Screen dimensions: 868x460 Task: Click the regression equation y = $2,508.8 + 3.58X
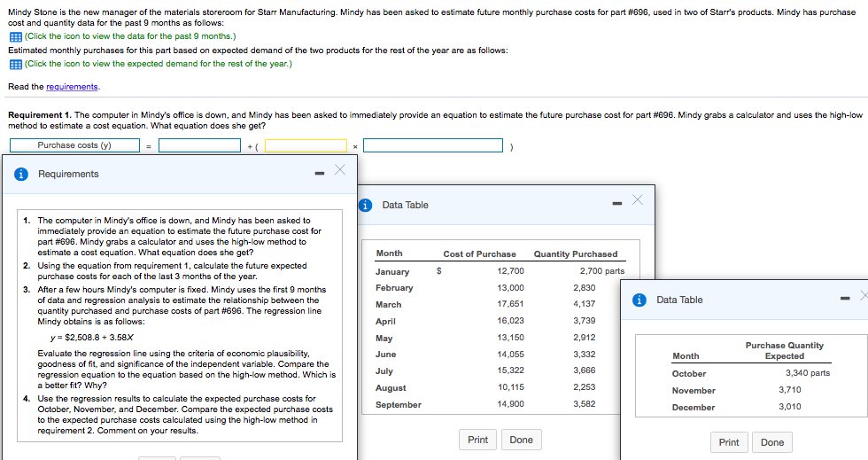(x=92, y=337)
